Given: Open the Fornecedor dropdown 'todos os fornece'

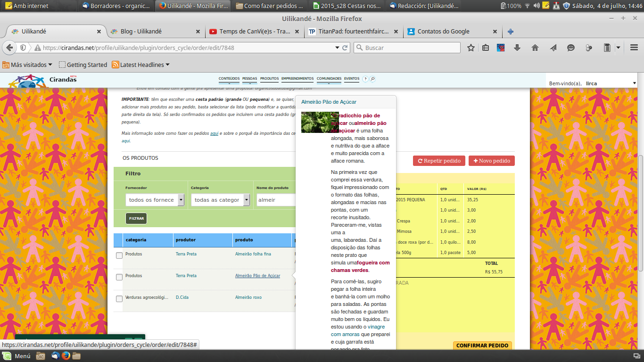Looking at the screenshot, I should point(155,200).
